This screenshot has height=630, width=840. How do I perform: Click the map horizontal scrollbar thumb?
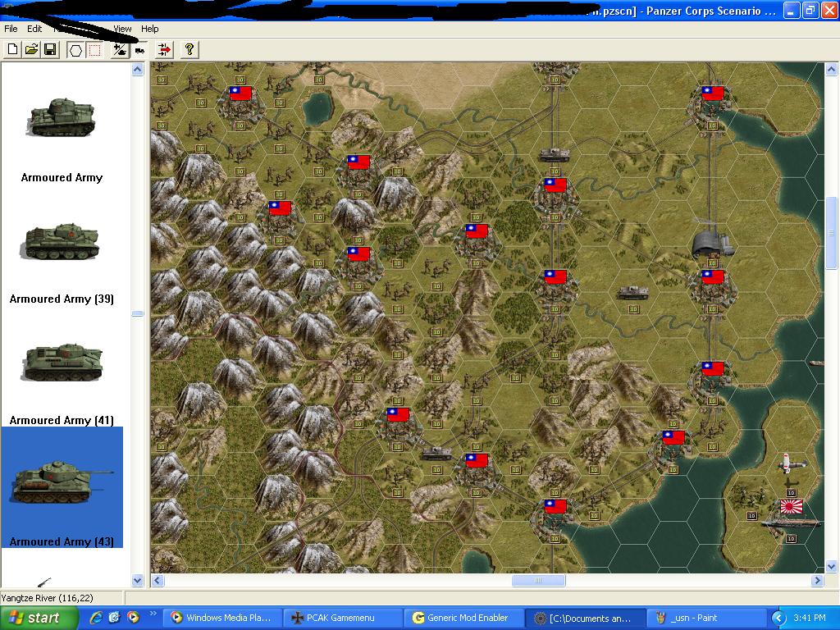[538, 580]
